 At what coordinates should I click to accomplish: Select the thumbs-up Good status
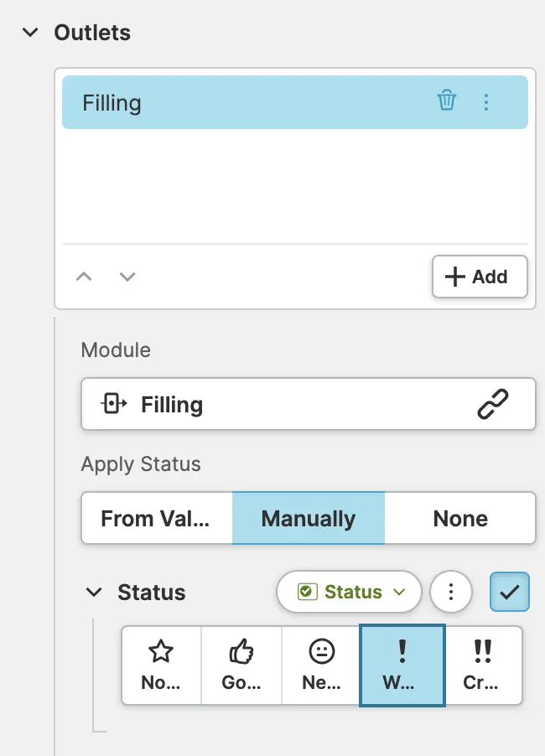[241, 665]
